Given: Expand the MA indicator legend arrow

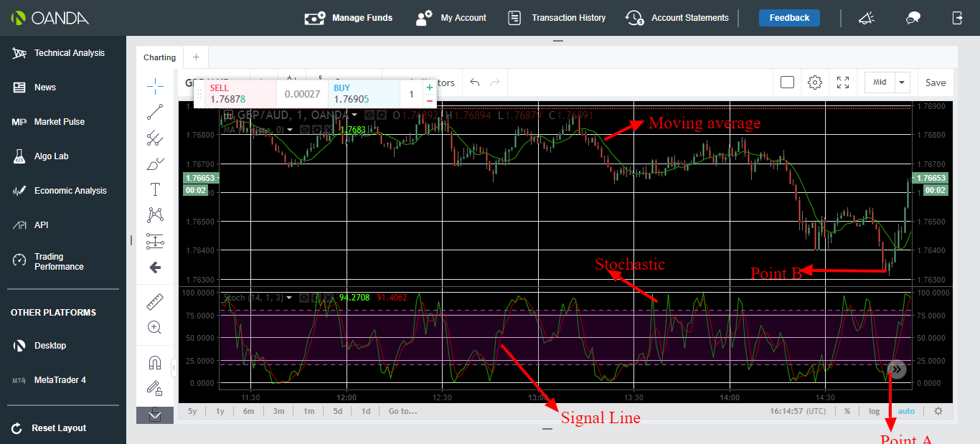Looking at the screenshot, I should coord(290,130).
